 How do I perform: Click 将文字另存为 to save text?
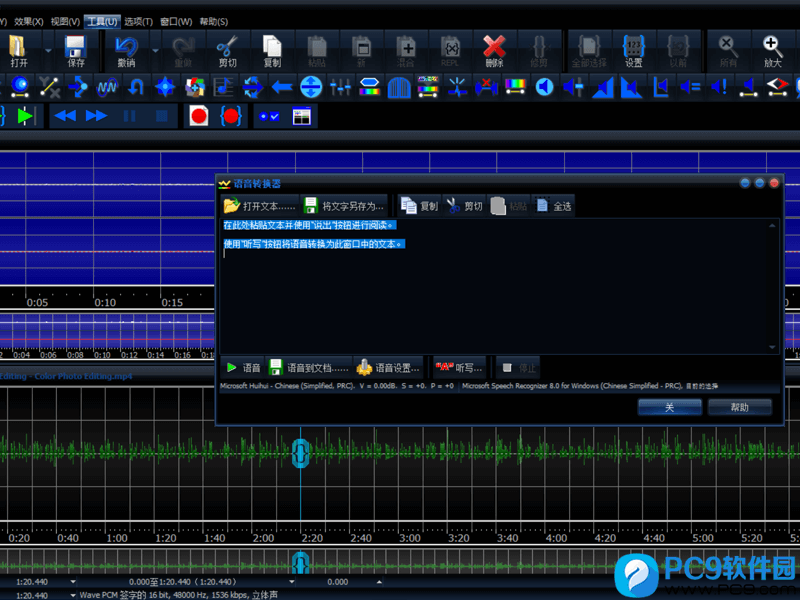pyautogui.click(x=343, y=206)
